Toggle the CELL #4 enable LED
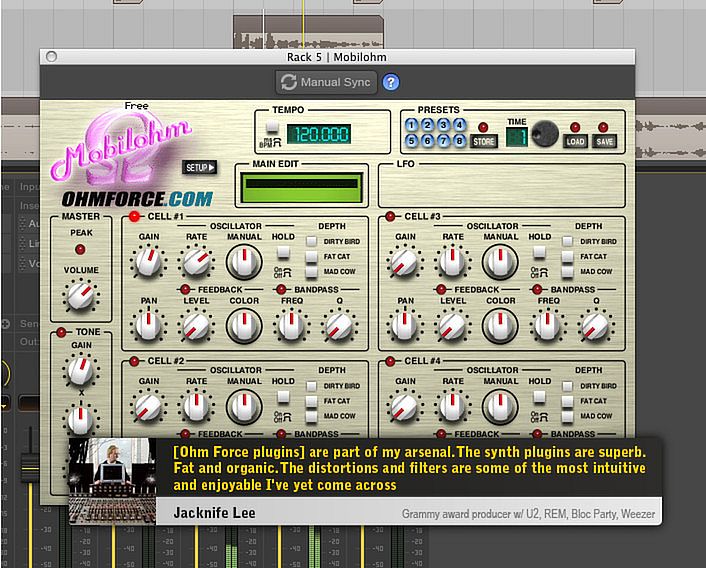Image resolution: width=706 pixels, height=568 pixels. click(x=390, y=361)
